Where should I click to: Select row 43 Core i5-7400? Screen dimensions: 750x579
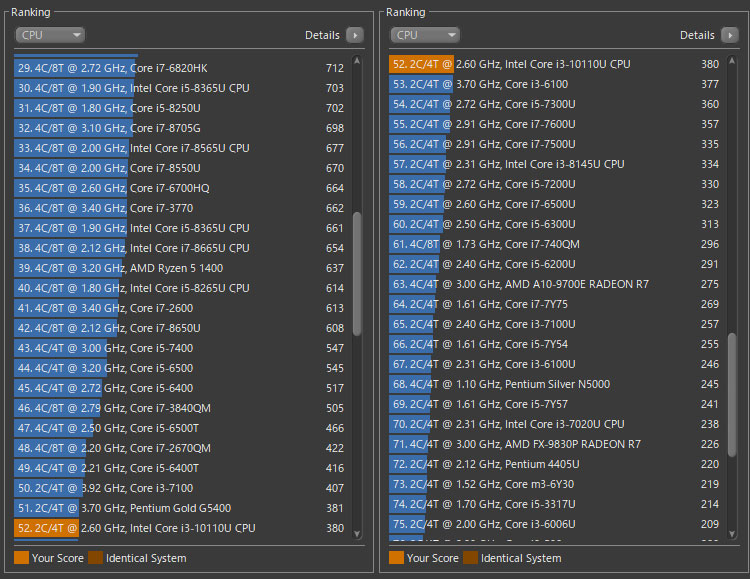(x=182, y=348)
